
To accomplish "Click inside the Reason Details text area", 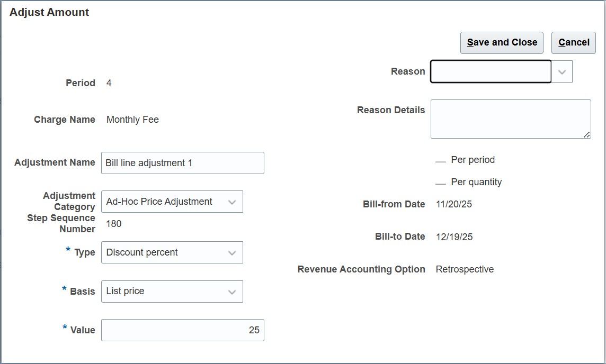I will 510,119.
